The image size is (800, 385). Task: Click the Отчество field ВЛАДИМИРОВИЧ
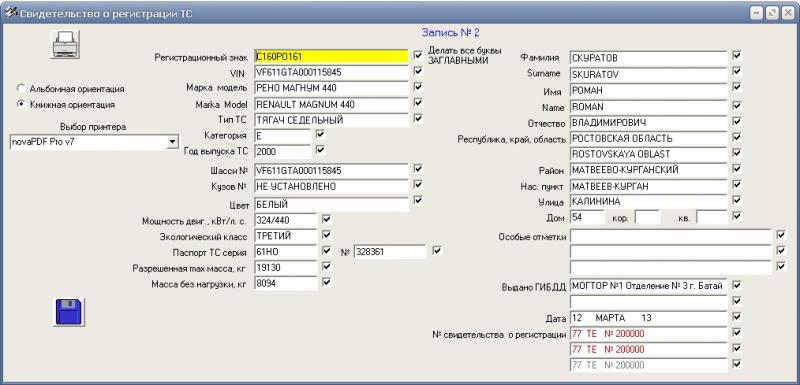[648, 123]
